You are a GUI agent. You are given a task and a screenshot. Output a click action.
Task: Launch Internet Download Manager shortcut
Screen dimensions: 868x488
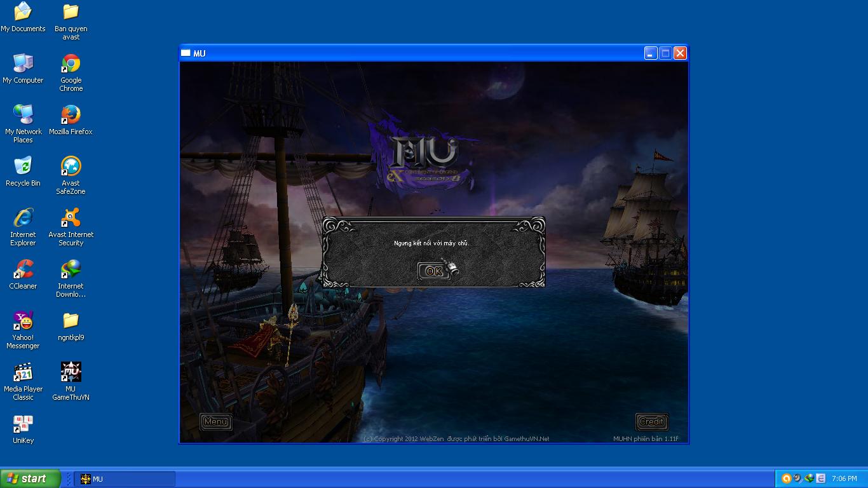(71, 278)
